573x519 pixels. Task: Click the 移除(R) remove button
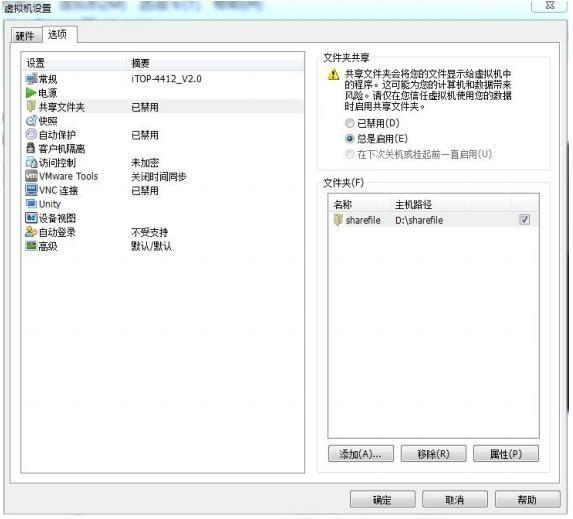(433, 454)
